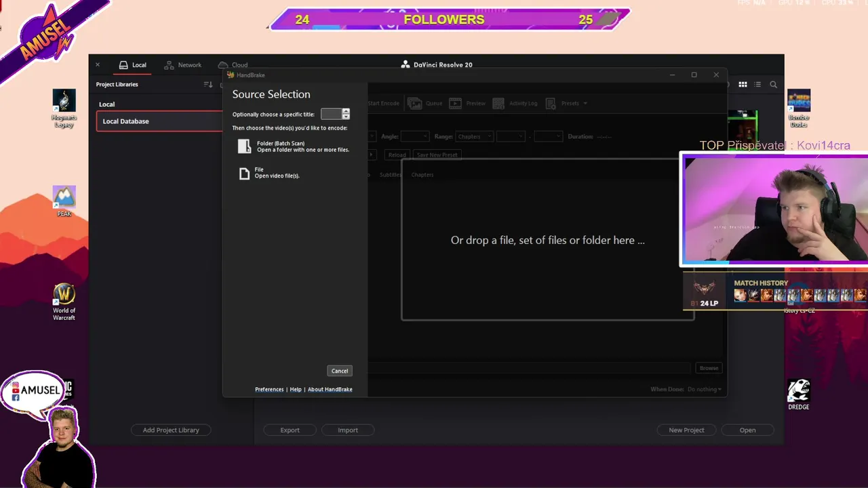Choose the File open video option
This screenshot has height=488, width=868.
pos(269,173)
